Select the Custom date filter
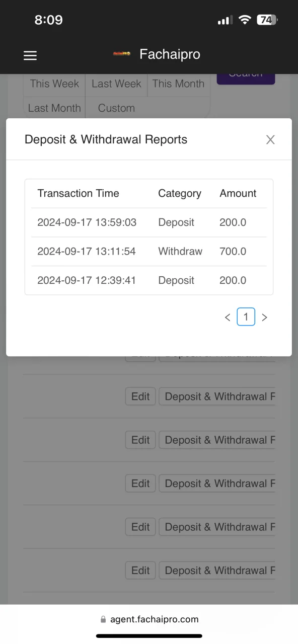The image size is (298, 644). (116, 108)
